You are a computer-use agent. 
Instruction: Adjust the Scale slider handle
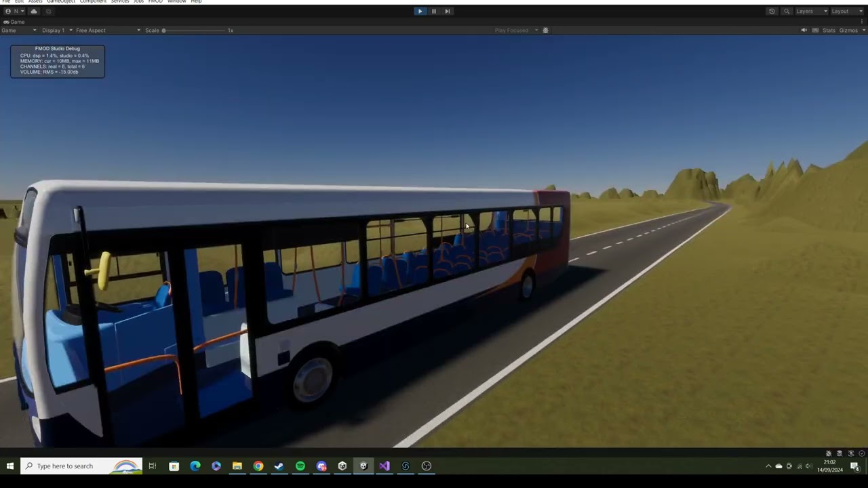point(163,30)
